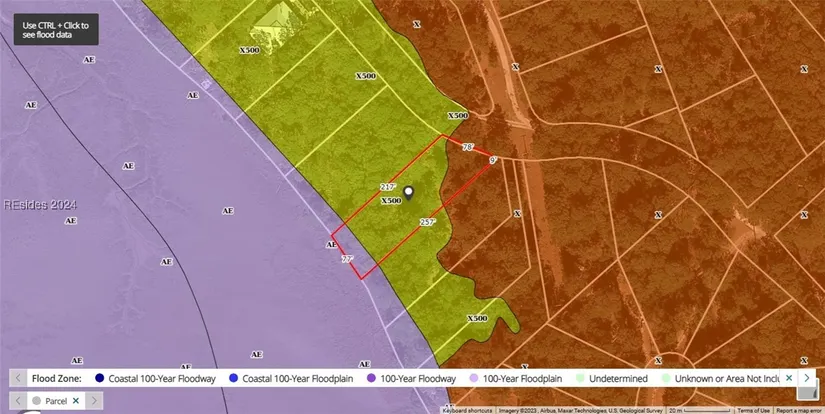The width and height of the screenshot is (825, 414).
Task: Click the right arrow beside Parcel
Action: coord(94,400)
